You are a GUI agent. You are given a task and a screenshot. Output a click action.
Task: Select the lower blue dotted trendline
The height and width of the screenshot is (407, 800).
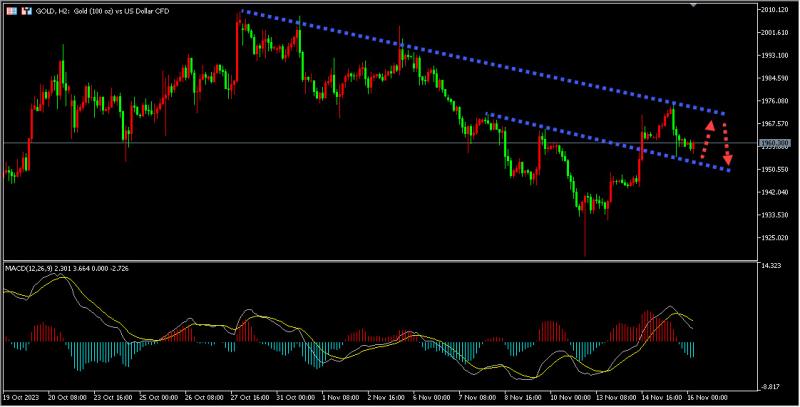pyautogui.click(x=607, y=142)
